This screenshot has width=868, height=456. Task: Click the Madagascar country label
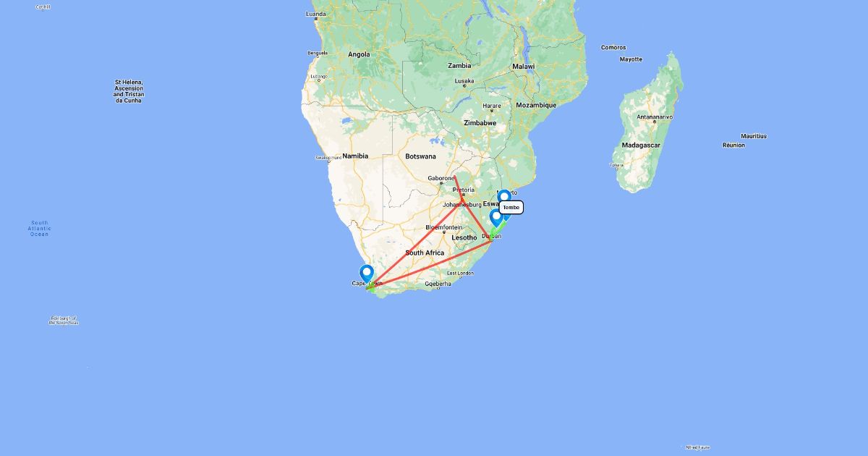coord(641,145)
